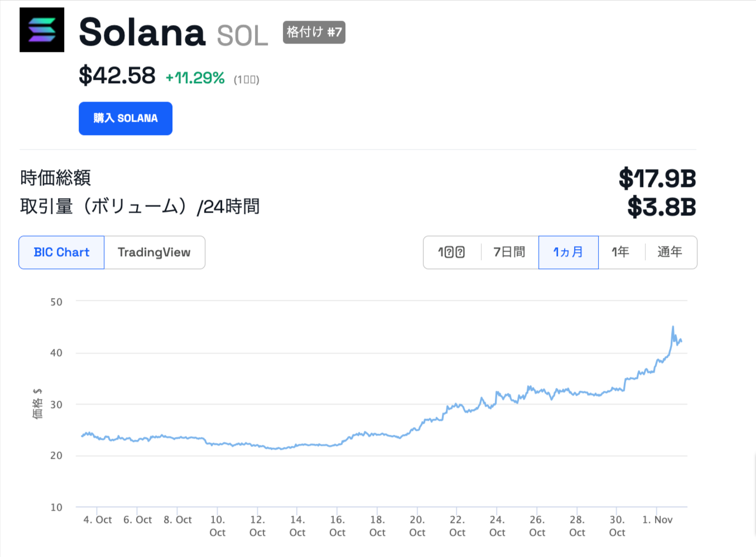Click the 格付け #7 rank badge

click(314, 32)
